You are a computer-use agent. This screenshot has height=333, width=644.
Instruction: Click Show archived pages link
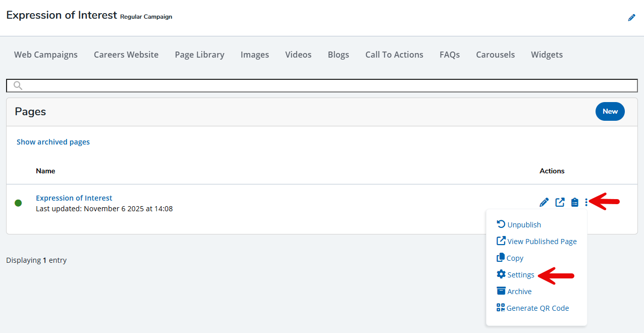pos(53,142)
